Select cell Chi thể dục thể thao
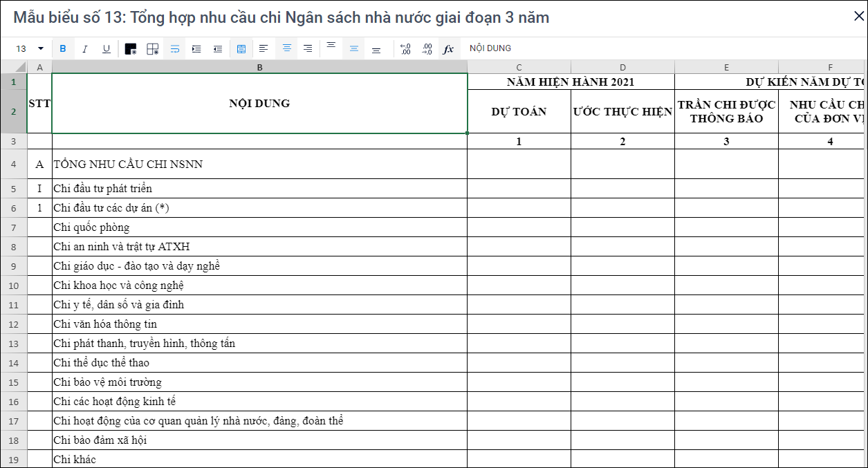 pyautogui.click(x=259, y=363)
